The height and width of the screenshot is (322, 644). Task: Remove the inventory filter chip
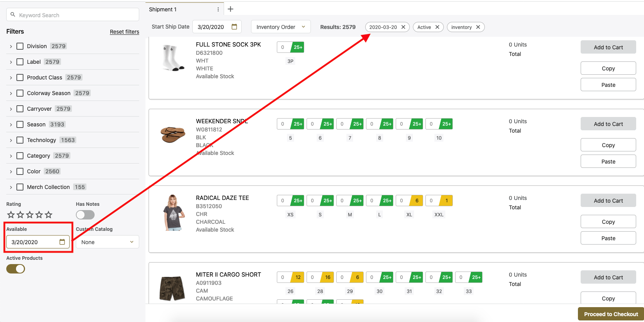coord(478,27)
